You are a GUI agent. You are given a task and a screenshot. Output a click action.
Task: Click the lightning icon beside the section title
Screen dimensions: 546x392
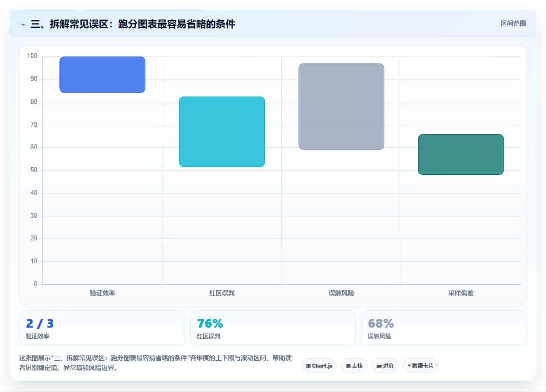pyautogui.click(x=23, y=24)
